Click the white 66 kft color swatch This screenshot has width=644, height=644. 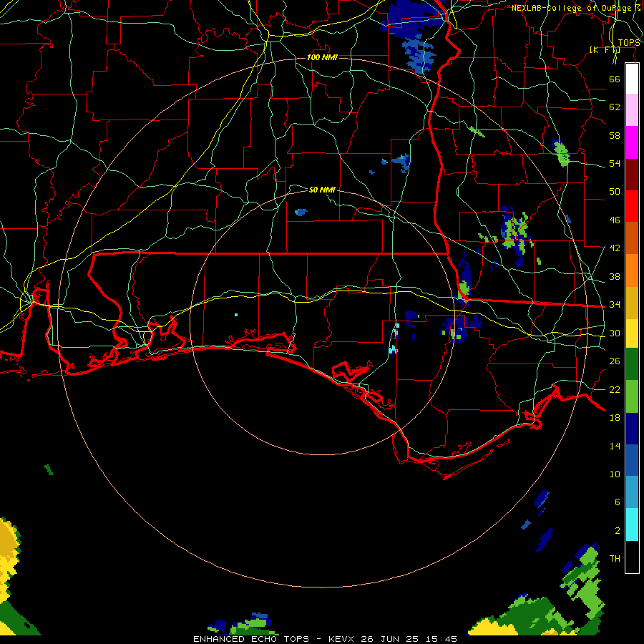click(x=632, y=79)
